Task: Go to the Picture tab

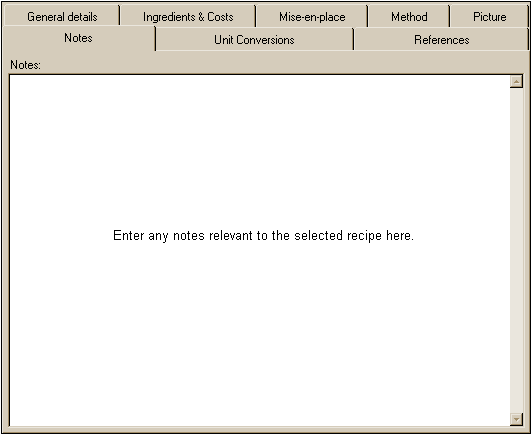Action: 489,17
